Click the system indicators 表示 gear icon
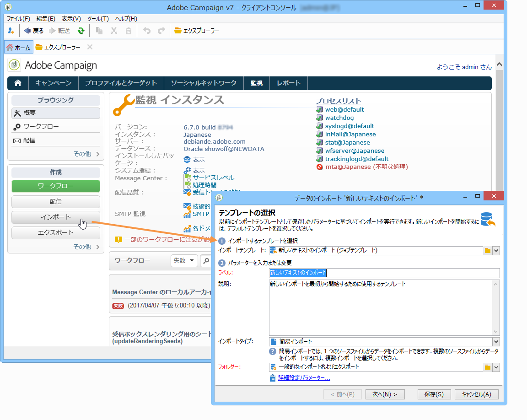This screenshot has width=527, height=420. (187, 170)
